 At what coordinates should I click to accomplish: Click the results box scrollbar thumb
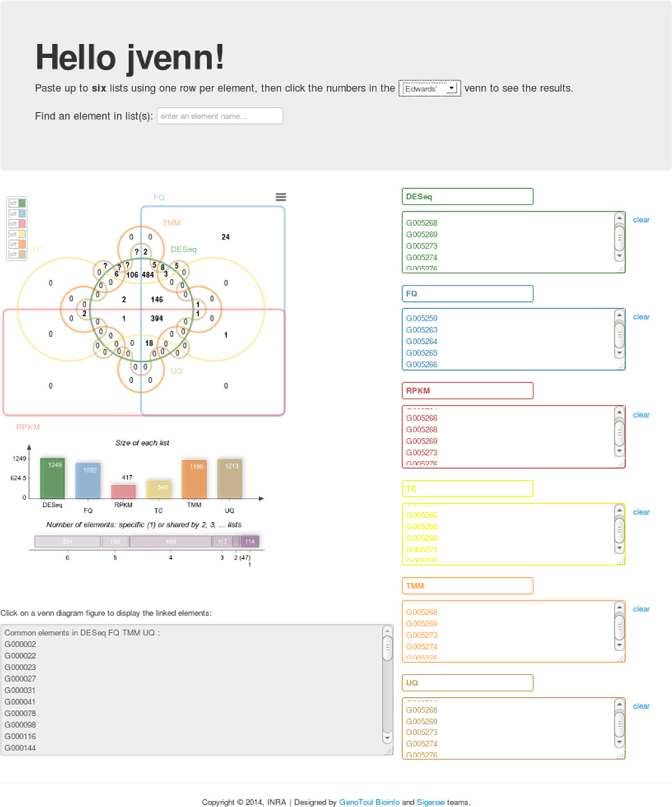(x=387, y=648)
